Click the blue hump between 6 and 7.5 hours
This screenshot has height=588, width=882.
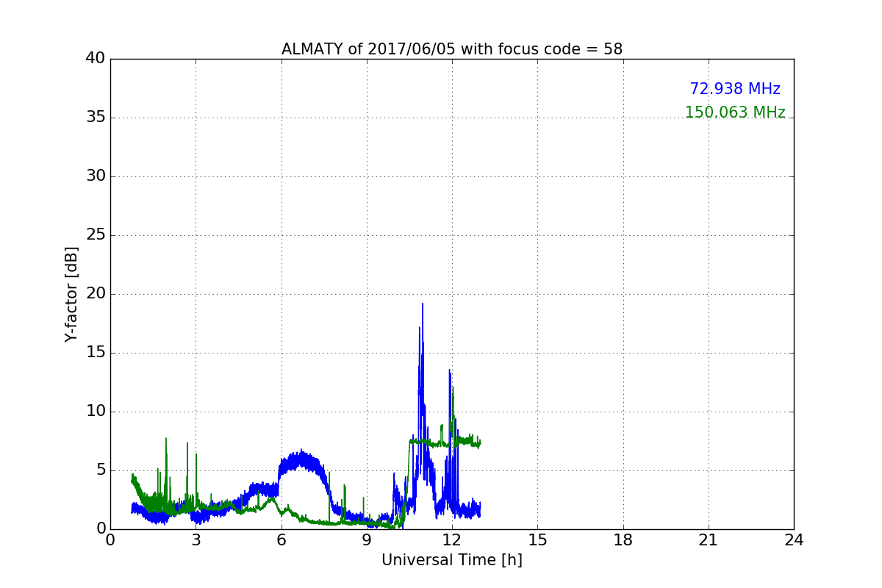(302, 462)
